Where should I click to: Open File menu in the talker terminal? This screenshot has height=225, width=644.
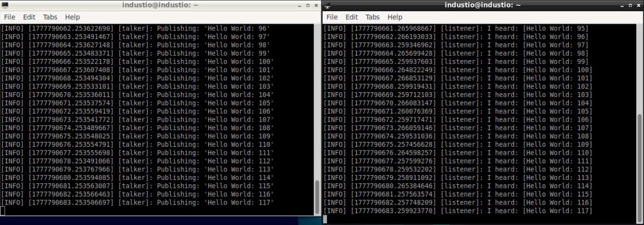pyautogui.click(x=9, y=17)
